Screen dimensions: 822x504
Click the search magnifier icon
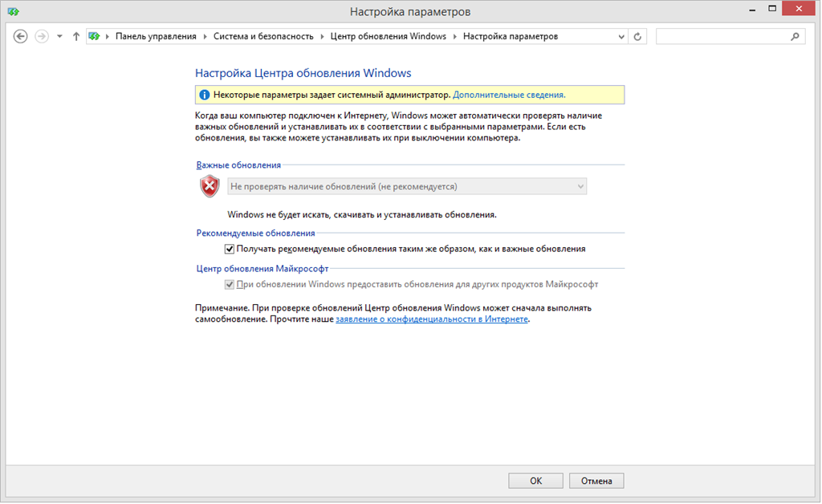pos(796,36)
